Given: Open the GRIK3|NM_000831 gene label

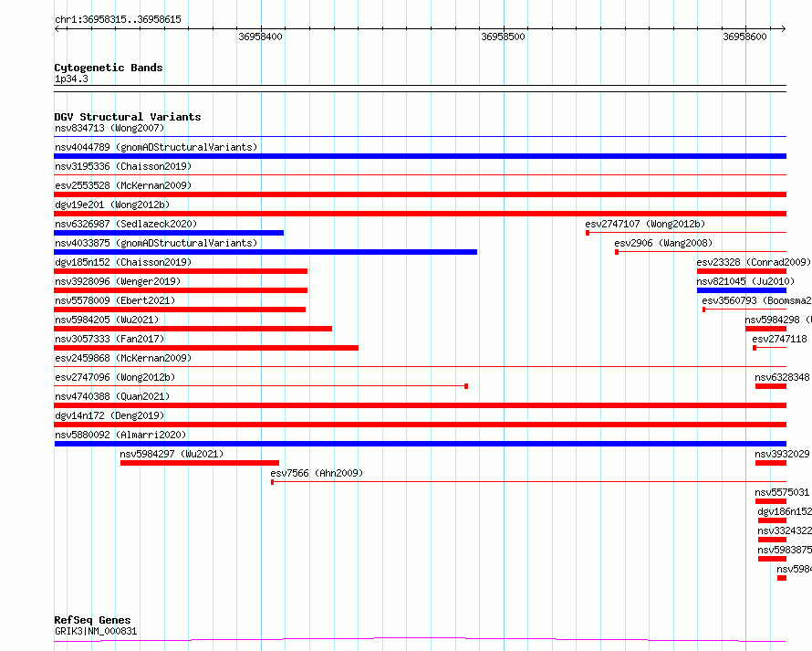Looking at the screenshot, I should pyautogui.click(x=96, y=631).
